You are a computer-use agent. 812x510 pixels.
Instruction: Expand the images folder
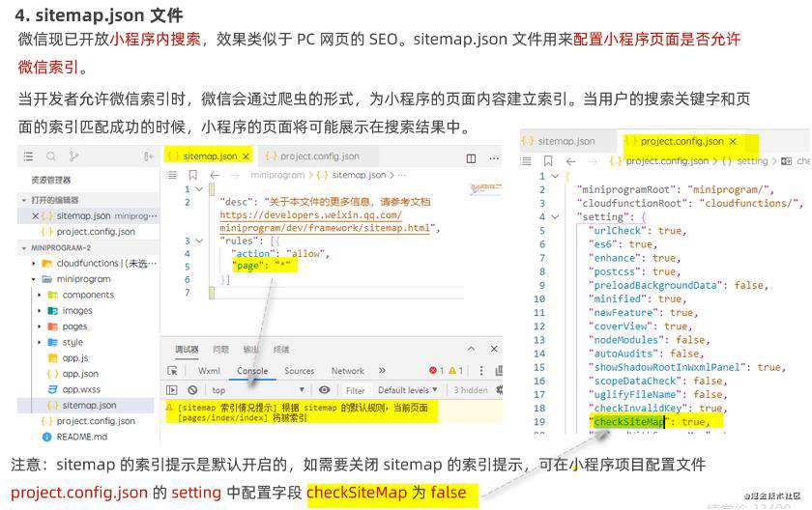pos(40,311)
